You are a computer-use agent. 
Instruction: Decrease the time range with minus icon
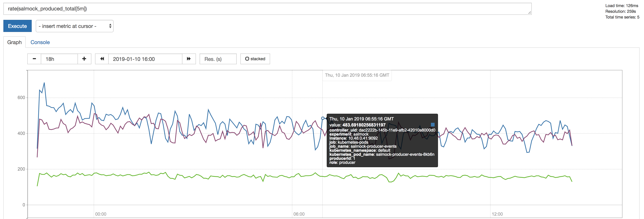34,59
